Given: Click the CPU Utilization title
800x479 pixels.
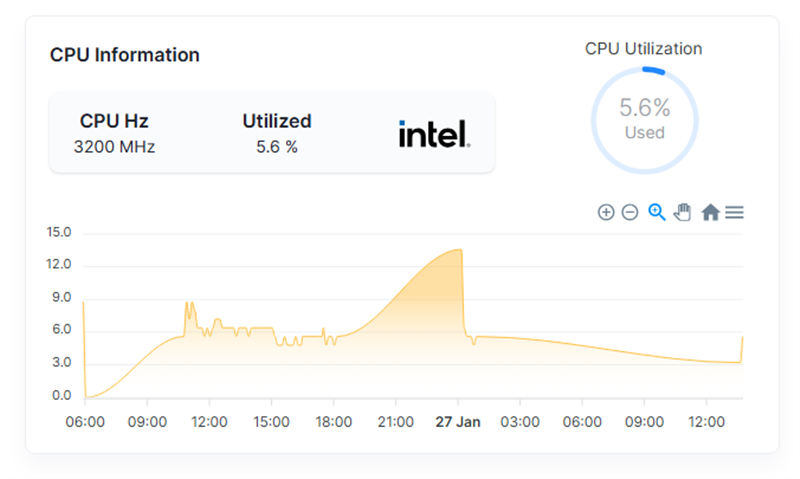Looking at the screenshot, I should tap(643, 48).
